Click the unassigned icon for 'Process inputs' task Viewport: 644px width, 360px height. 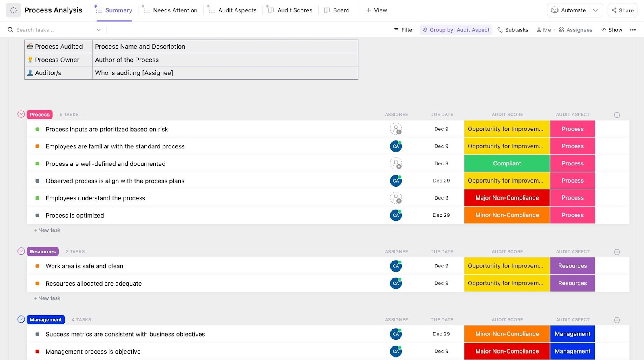point(396,129)
